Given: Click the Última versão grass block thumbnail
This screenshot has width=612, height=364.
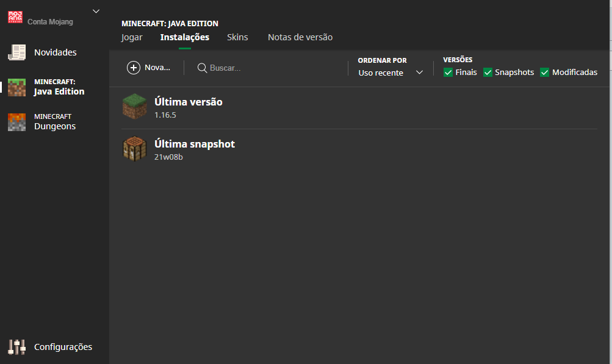Looking at the screenshot, I should tap(135, 107).
